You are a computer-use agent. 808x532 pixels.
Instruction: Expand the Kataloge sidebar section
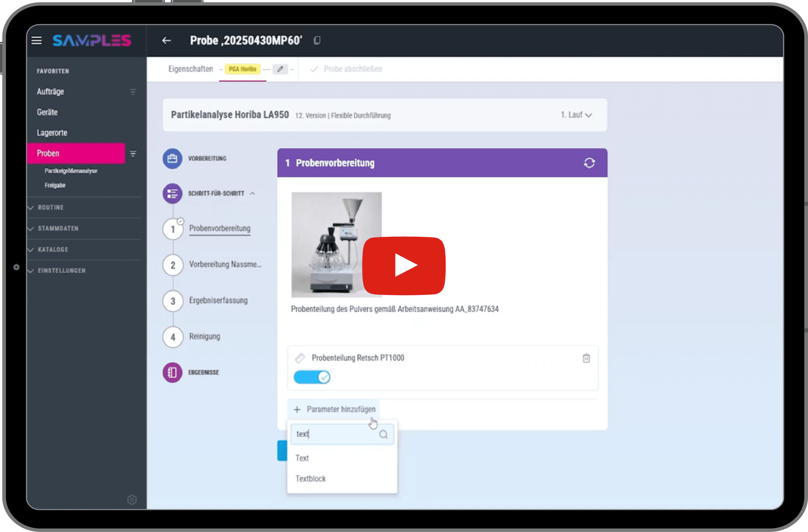pyautogui.click(x=53, y=249)
